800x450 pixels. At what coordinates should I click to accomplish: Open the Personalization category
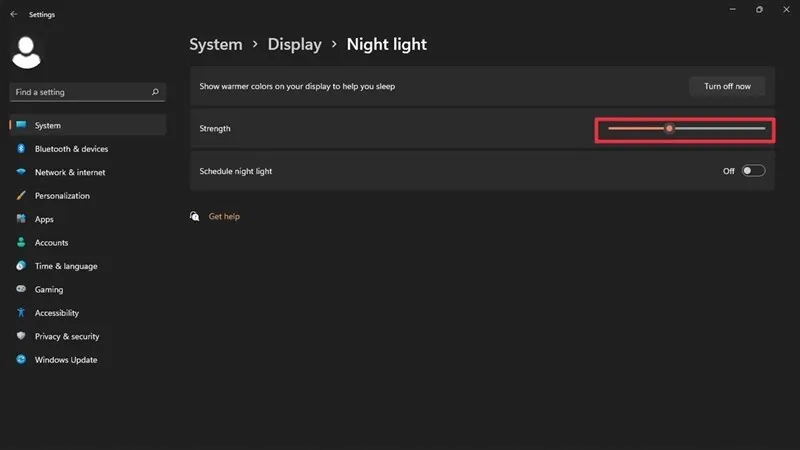(88, 195)
